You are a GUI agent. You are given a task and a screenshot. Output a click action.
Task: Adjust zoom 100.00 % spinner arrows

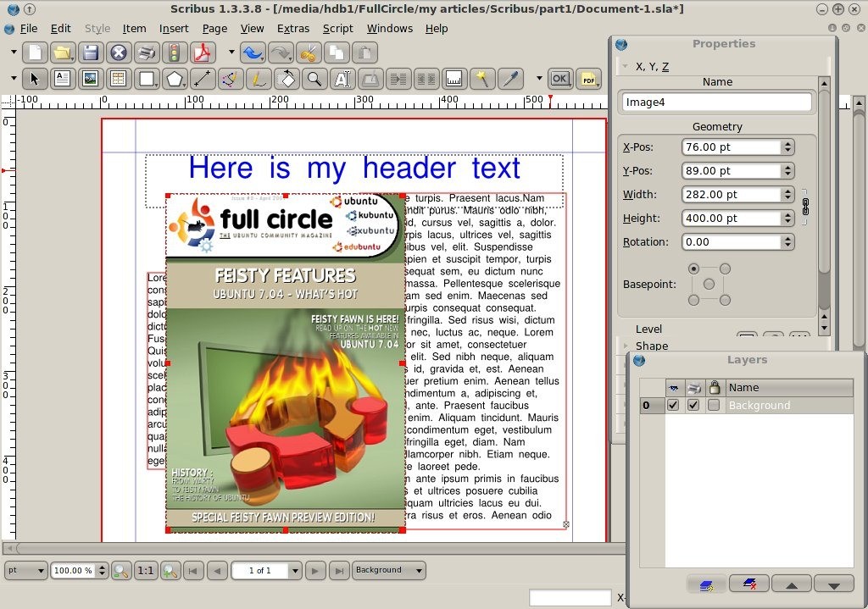pyautogui.click(x=102, y=570)
